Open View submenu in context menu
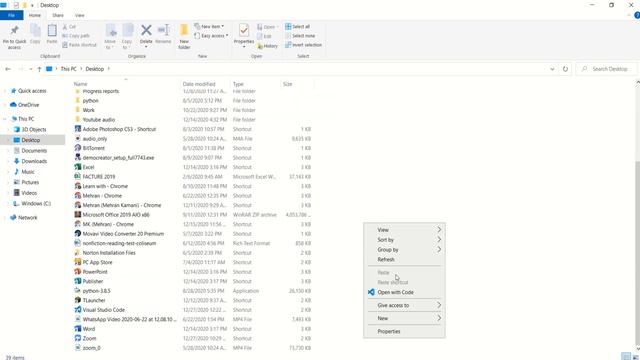 (404, 230)
